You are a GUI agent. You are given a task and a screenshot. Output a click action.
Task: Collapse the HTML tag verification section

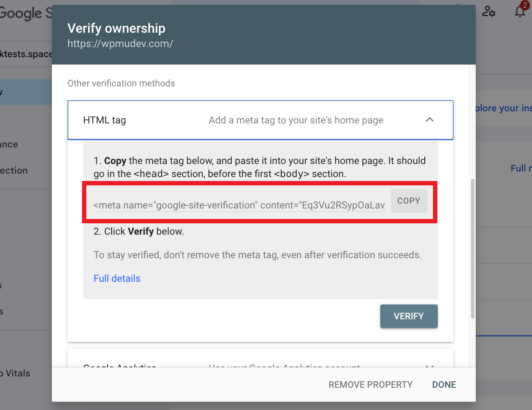coord(430,120)
